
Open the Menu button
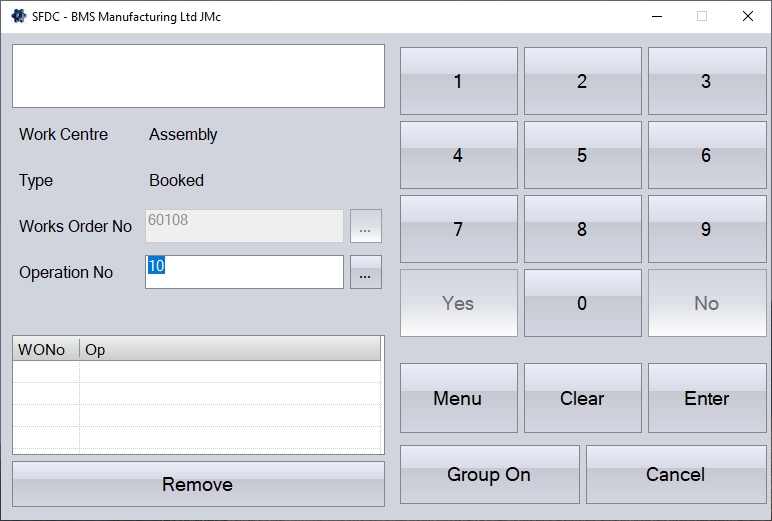(458, 398)
